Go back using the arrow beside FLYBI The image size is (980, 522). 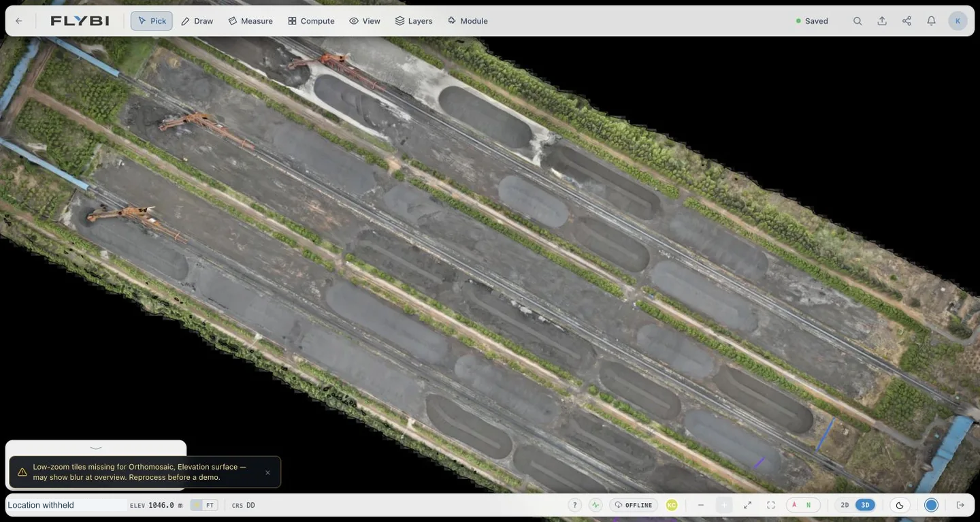coord(18,21)
